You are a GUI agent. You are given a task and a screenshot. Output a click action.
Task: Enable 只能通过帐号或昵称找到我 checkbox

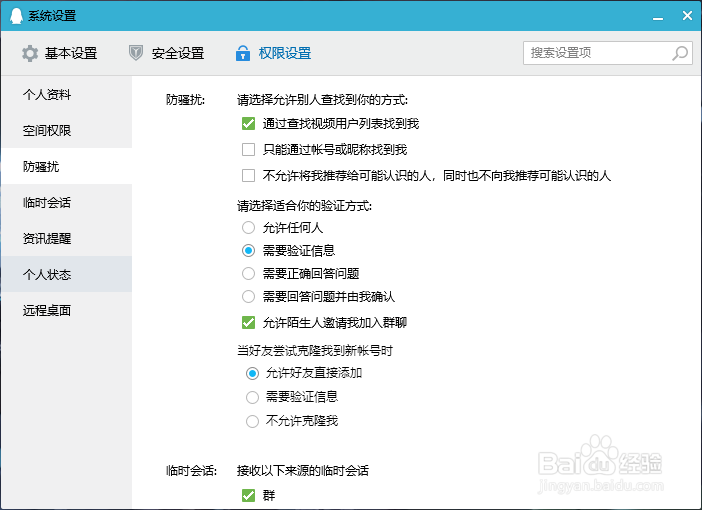click(x=248, y=150)
